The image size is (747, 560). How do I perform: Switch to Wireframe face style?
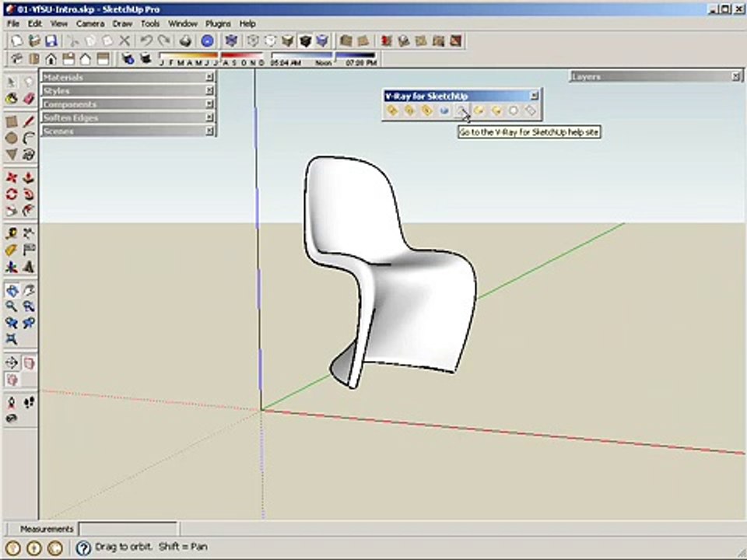253,41
